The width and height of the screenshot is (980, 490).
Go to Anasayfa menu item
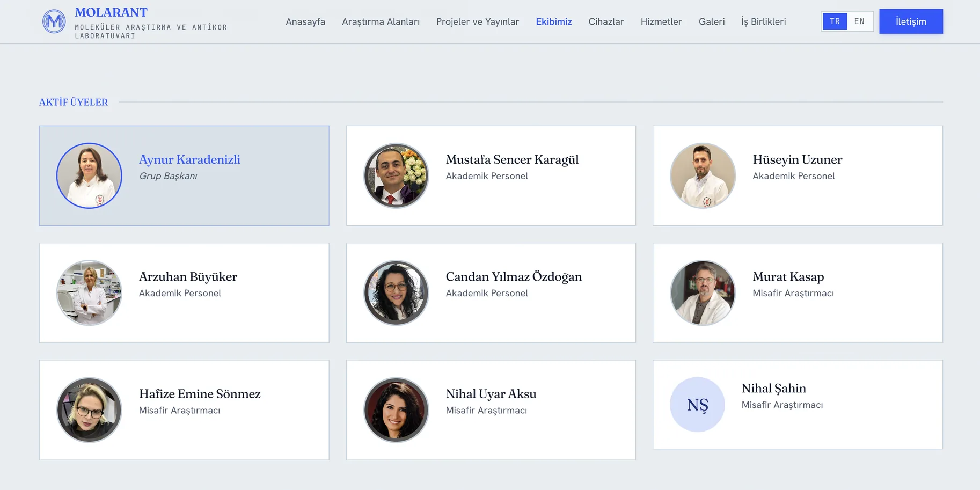[x=305, y=21]
